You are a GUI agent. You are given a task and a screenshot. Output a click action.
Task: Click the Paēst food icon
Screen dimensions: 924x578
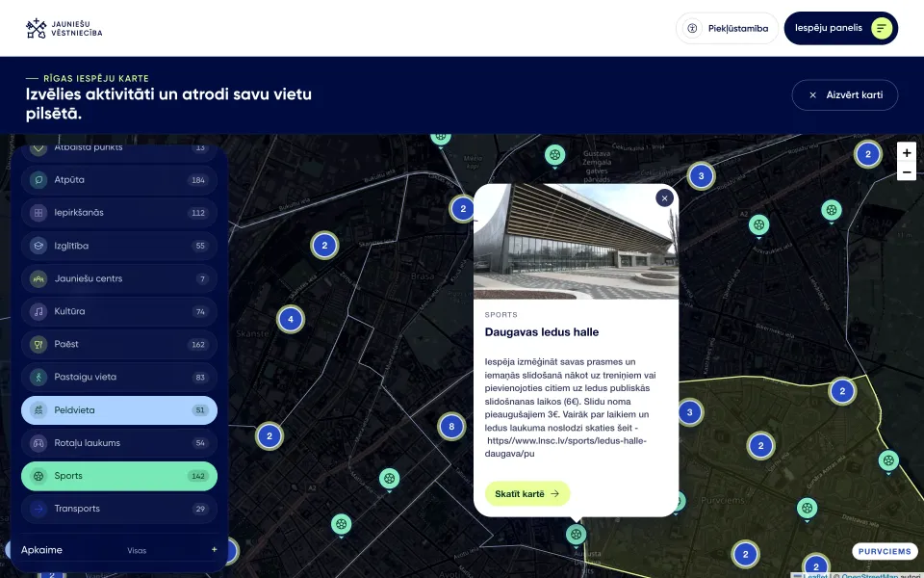coord(38,345)
